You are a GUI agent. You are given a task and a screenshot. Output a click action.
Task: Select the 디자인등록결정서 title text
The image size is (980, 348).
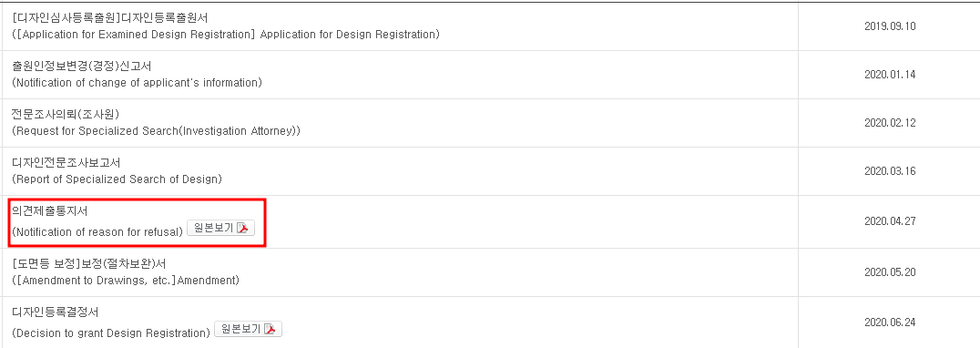(55, 312)
